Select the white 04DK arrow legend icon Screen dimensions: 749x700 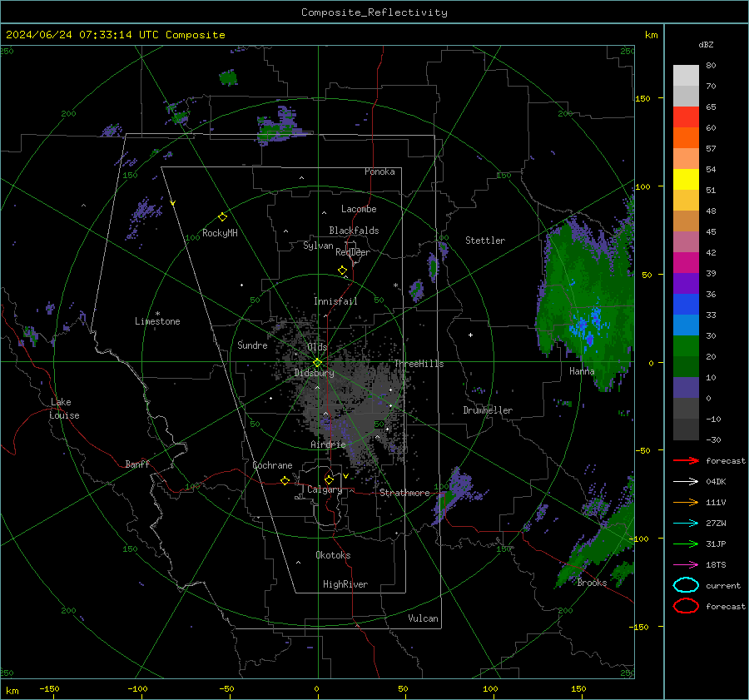[x=686, y=482]
